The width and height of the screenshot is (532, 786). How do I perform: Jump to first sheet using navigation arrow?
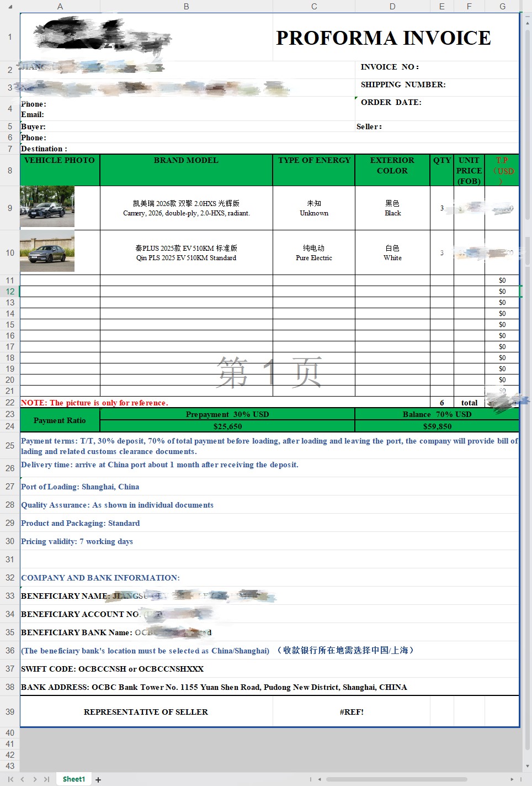10,779
